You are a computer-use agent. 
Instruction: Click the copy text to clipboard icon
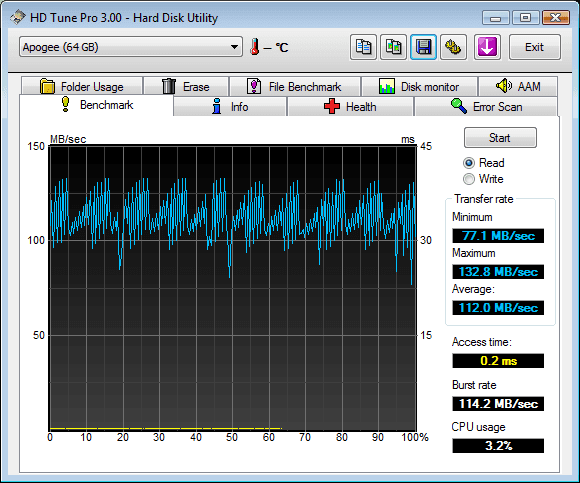(x=363, y=47)
